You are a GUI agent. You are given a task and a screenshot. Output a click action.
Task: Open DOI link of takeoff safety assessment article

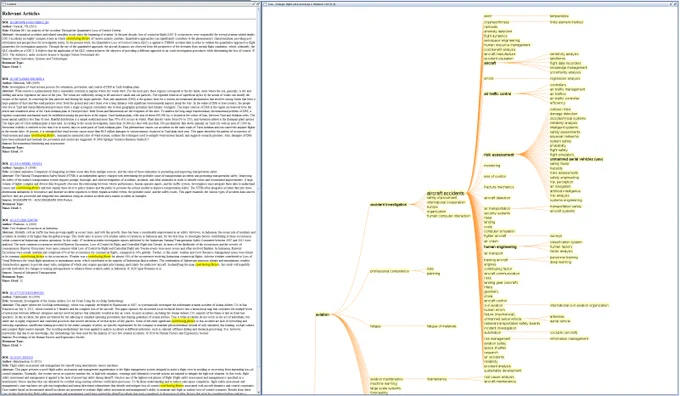click(21, 357)
